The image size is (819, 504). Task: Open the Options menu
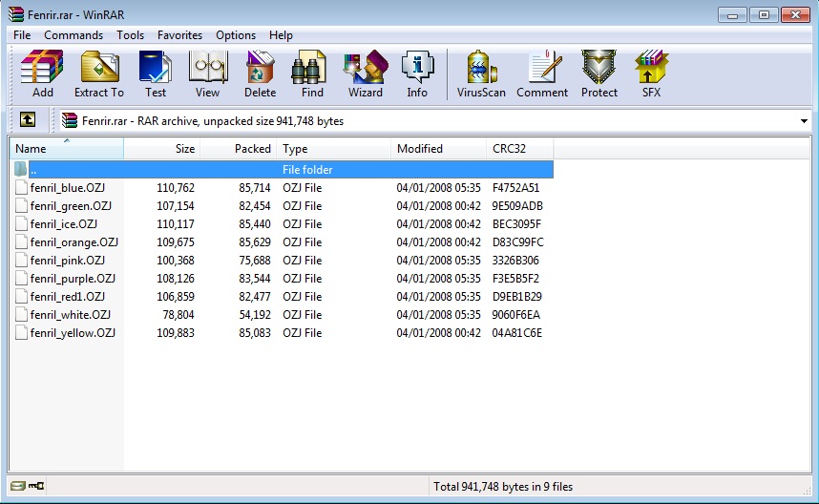236,35
